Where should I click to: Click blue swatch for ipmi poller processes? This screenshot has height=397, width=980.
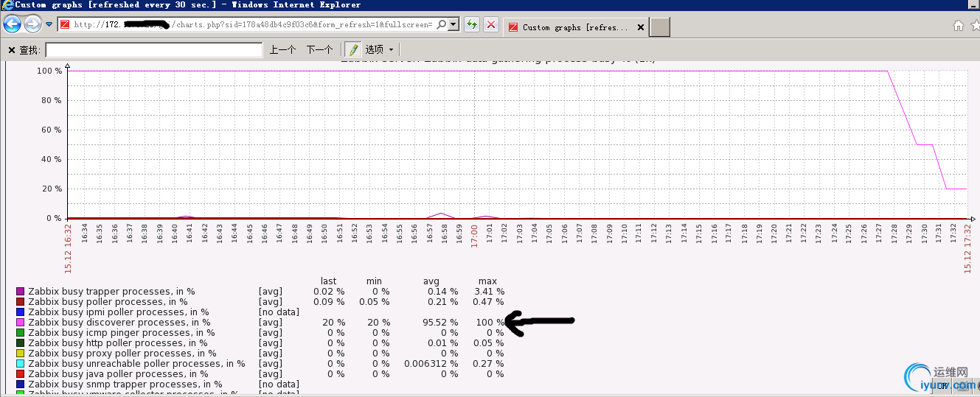21,312
